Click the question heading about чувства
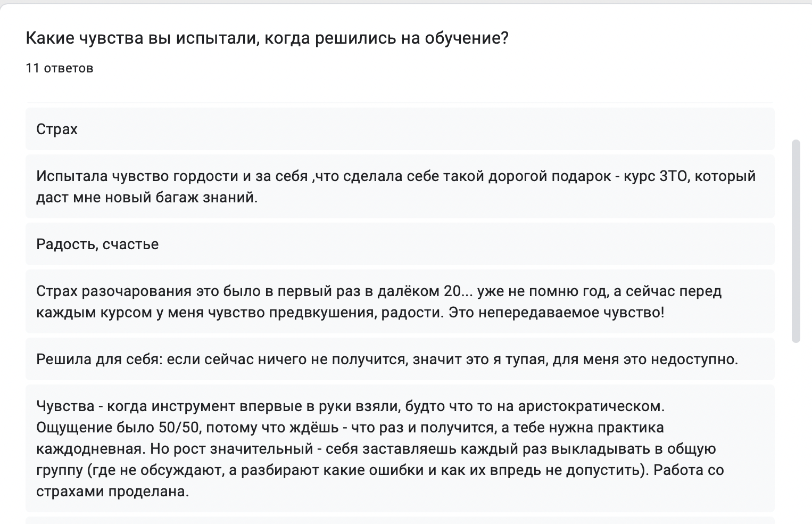The height and width of the screenshot is (524, 812). [267, 38]
